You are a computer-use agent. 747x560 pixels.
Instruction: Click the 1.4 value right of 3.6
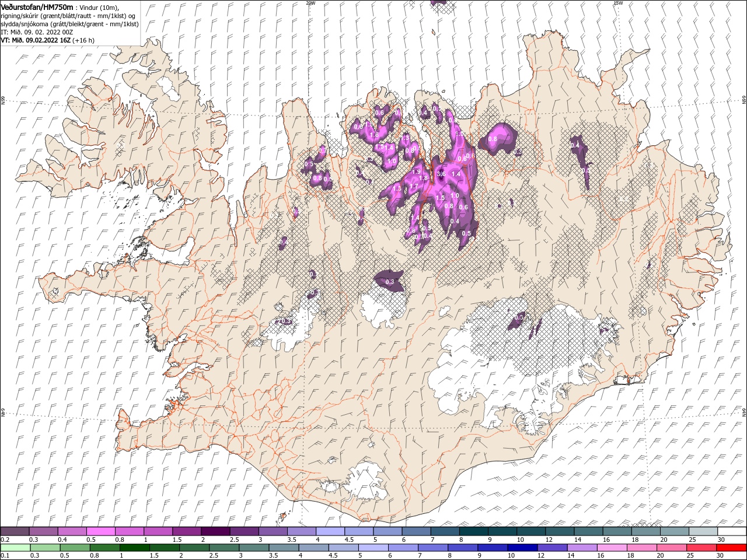(456, 174)
